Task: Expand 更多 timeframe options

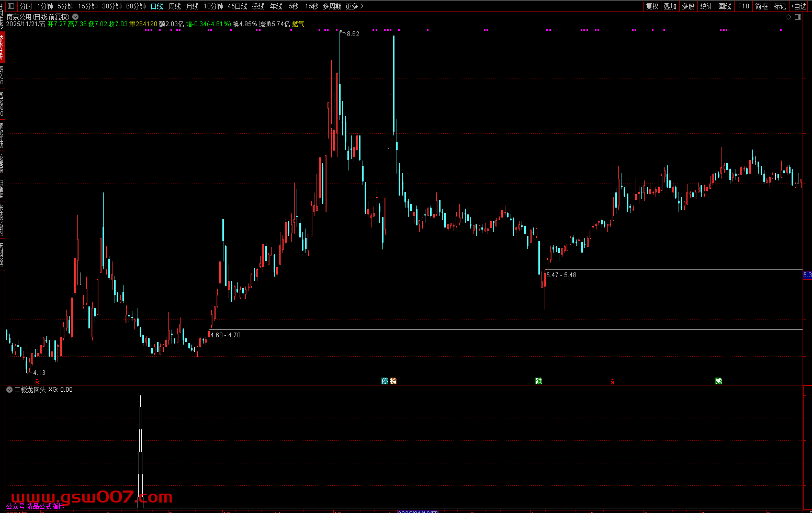Action: (354, 6)
